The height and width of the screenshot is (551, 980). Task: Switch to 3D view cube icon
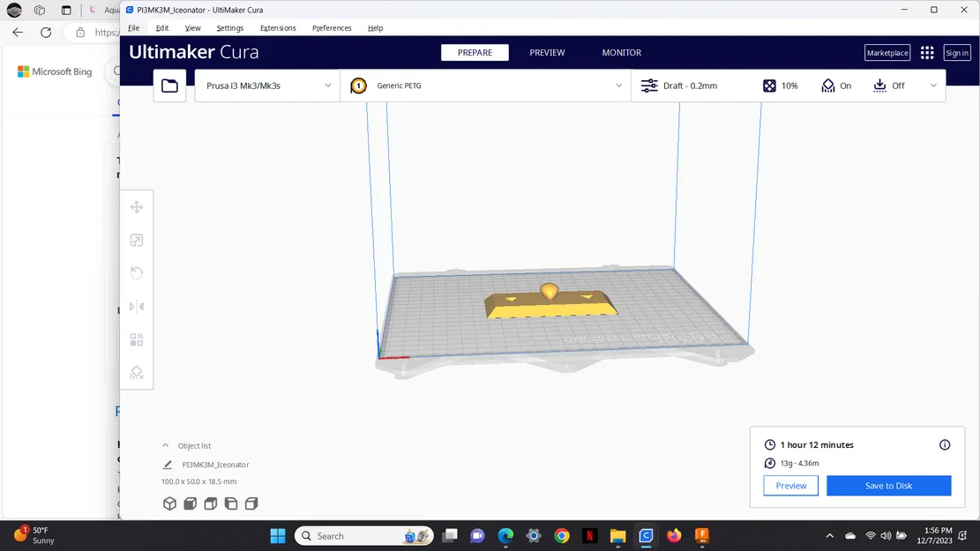[169, 503]
